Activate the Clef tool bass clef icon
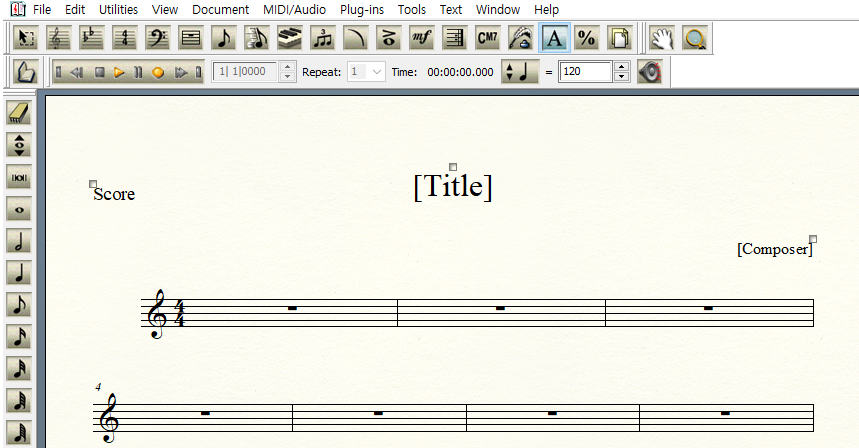Viewport: 859px width, 448px height. pos(157,38)
